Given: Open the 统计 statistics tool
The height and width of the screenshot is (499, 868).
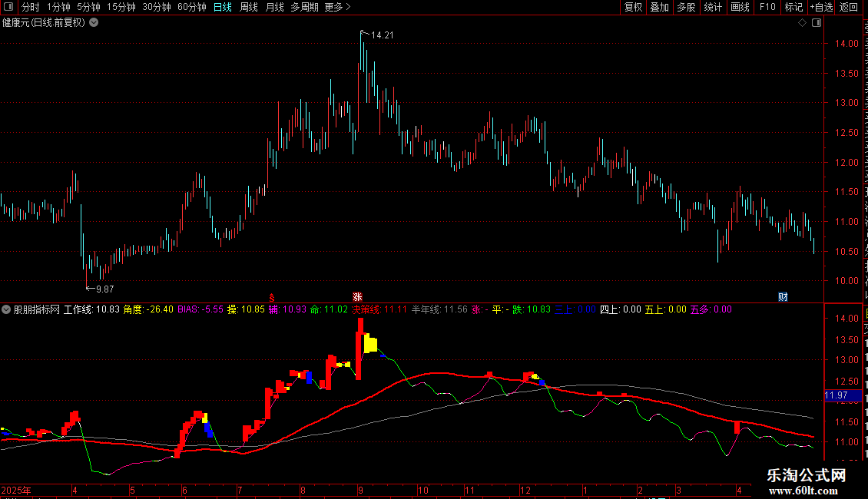Looking at the screenshot, I should point(713,7).
